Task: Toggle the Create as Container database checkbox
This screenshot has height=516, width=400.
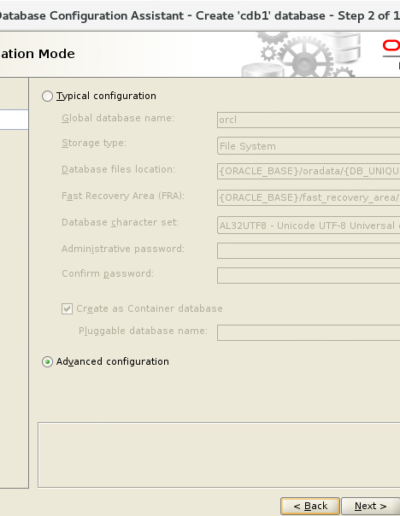Action: point(67,309)
